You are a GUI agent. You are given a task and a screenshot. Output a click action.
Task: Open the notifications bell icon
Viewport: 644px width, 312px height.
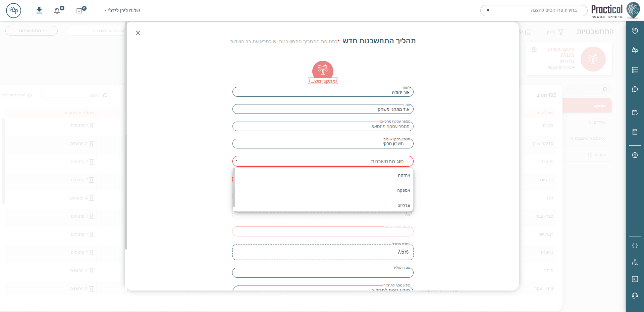click(x=57, y=11)
